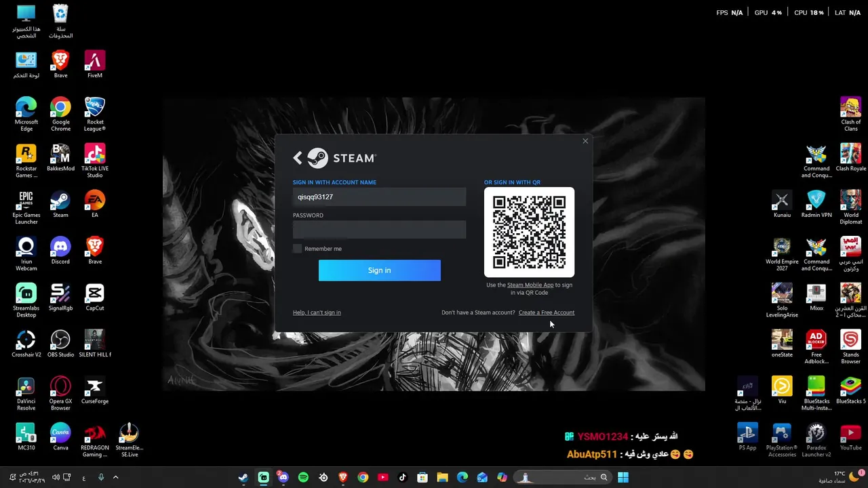Open the CapCut desktop shortcut
The image size is (868, 488).
pos(95,297)
